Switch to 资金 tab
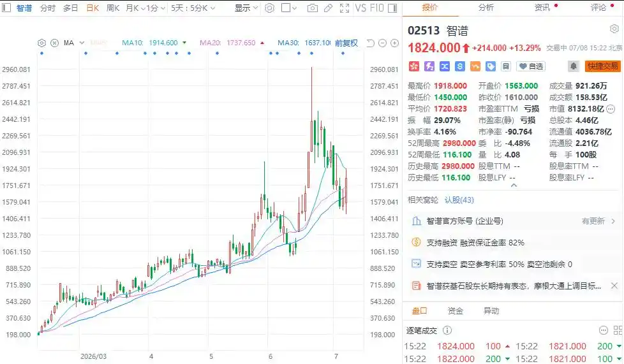Viewport: 624px width, 364px height. 456,310
